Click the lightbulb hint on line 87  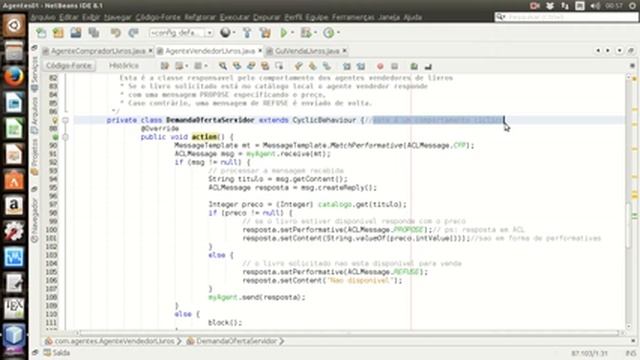point(55,120)
